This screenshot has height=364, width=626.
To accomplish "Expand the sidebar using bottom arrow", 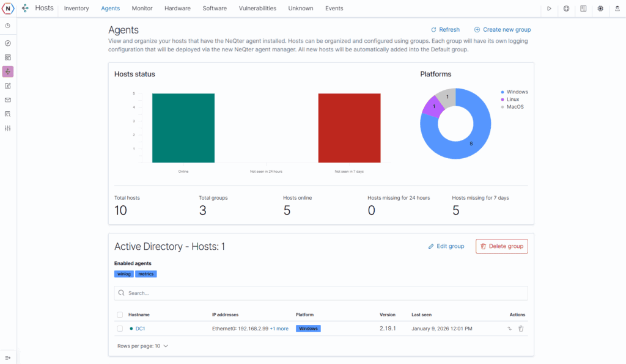I will tap(8, 357).
